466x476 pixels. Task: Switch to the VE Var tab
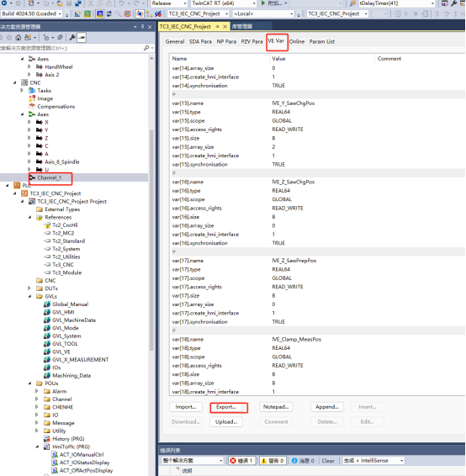point(276,41)
